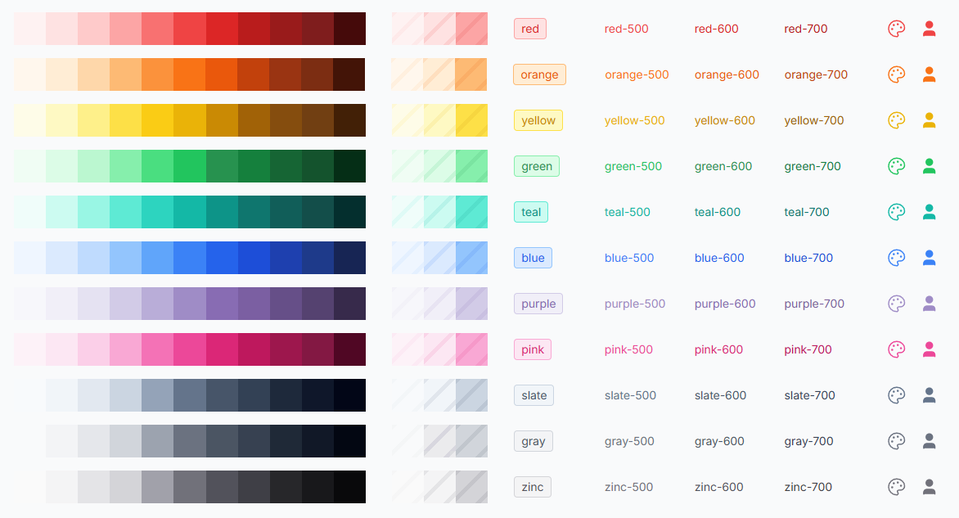This screenshot has width=959, height=518.
Task: Click the teal badge label
Action: coord(531,212)
